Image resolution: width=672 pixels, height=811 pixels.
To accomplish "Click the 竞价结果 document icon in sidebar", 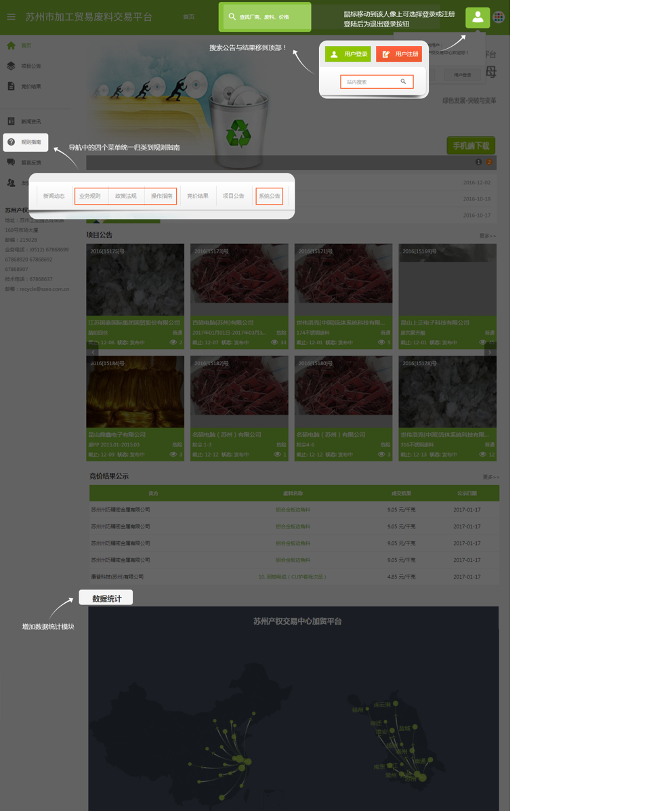I will point(11,86).
